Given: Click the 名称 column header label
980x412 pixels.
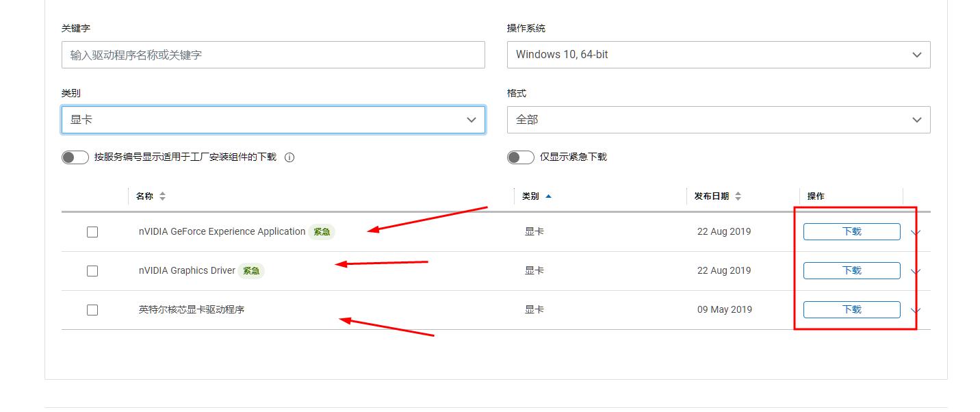Looking at the screenshot, I should (x=145, y=196).
